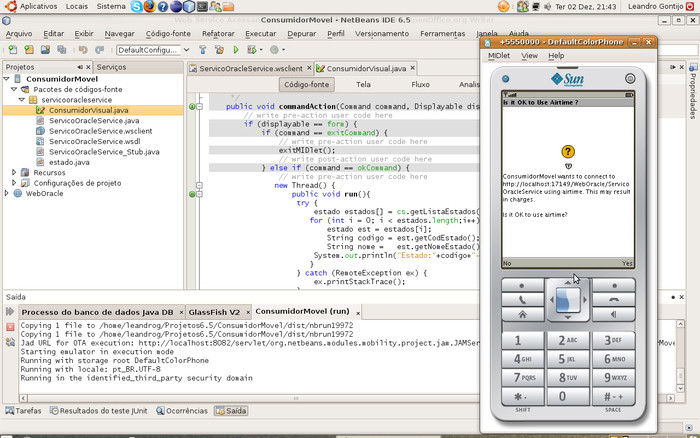Expand the WebOracle project node
Viewport: 700px width, 438px height.
(7, 193)
